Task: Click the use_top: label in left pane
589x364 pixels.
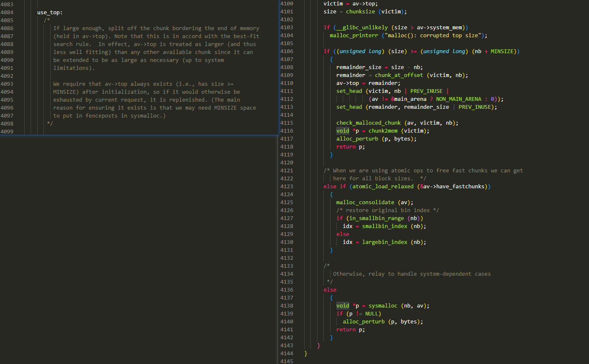Action: [x=49, y=13]
